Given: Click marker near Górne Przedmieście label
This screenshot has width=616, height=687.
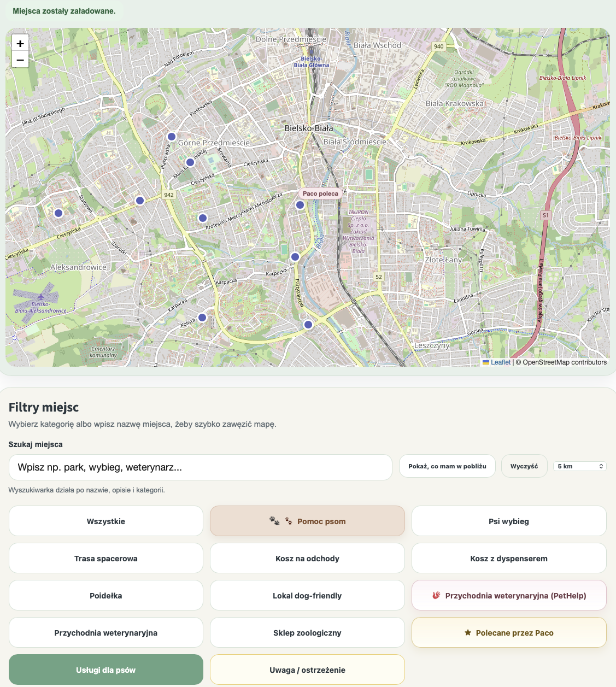Looking at the screenshot, I should [190, 162].
